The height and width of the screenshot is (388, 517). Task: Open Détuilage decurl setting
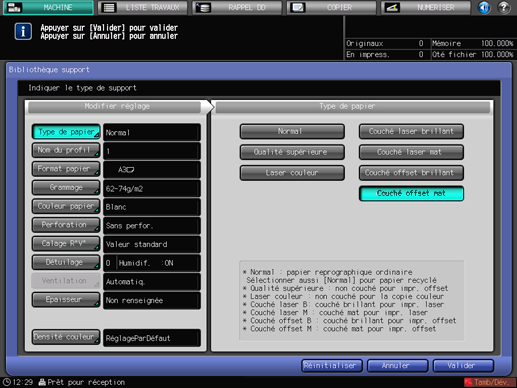pyautogui.click(x=66, y=262)
